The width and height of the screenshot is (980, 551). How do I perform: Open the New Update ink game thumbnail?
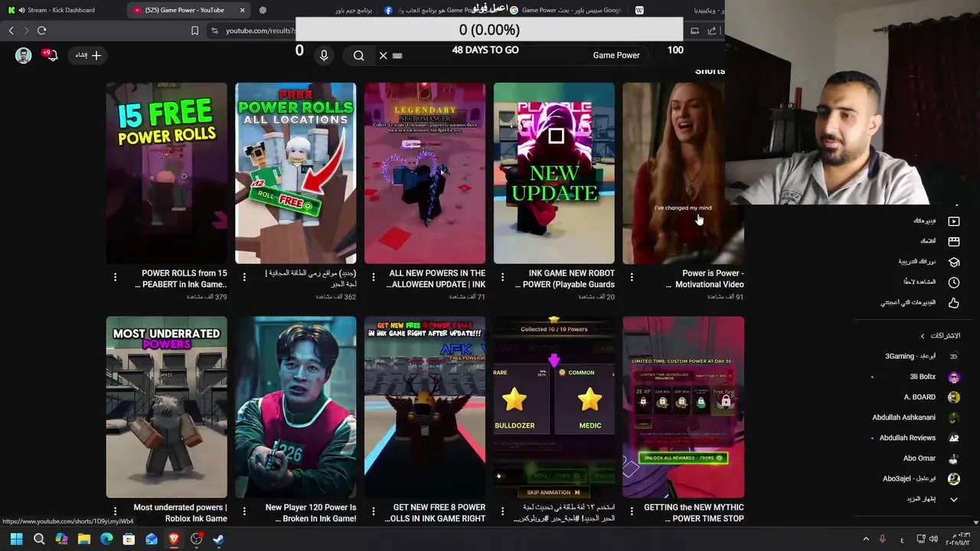(554, 173)
